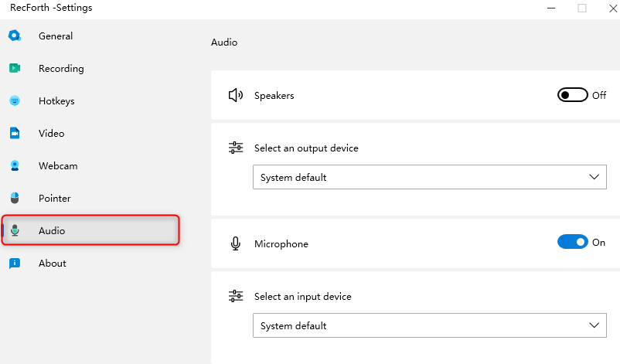620x364 pixels.
Task: Open the input device System default dropdown
Action: (430, 325)
